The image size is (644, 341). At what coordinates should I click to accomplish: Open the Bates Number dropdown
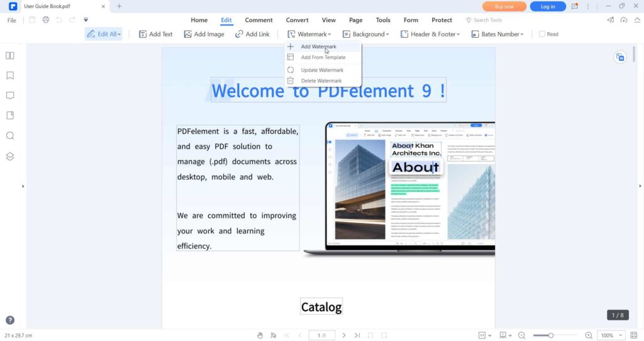497,34
